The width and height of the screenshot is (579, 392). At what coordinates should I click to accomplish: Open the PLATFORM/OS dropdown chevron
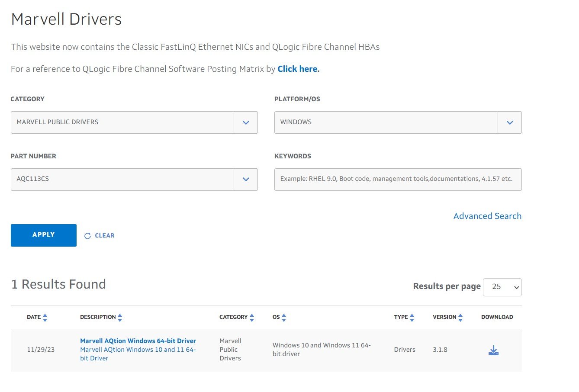click(x=510, y=122)
